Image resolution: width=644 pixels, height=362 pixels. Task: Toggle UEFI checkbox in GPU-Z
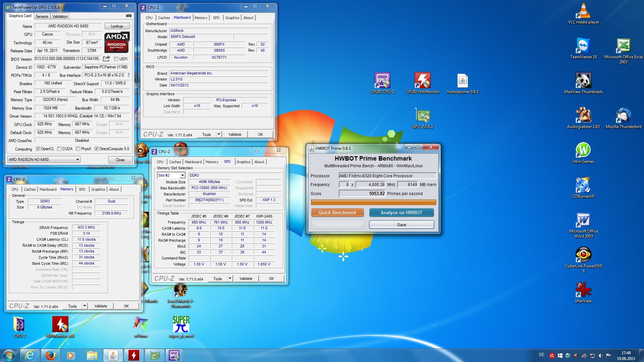coord(116,59)
